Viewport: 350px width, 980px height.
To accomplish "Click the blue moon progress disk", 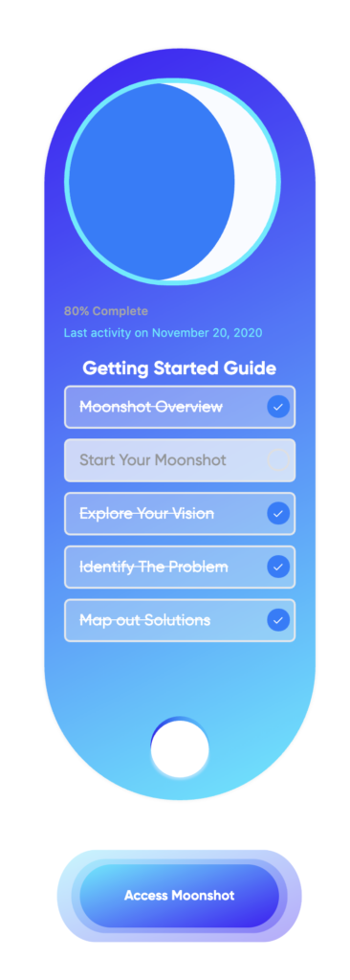I will 151,182.
